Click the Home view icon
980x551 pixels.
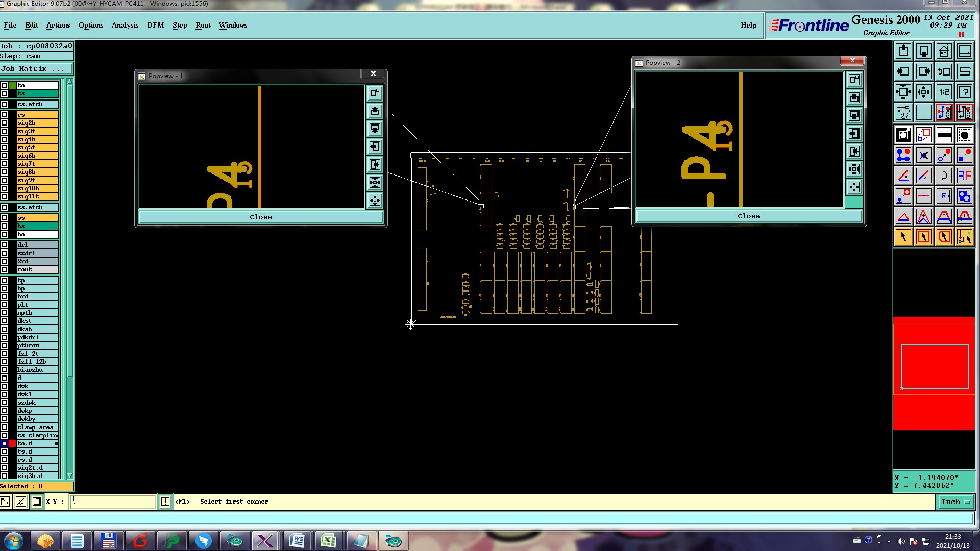tap(944, 52)
